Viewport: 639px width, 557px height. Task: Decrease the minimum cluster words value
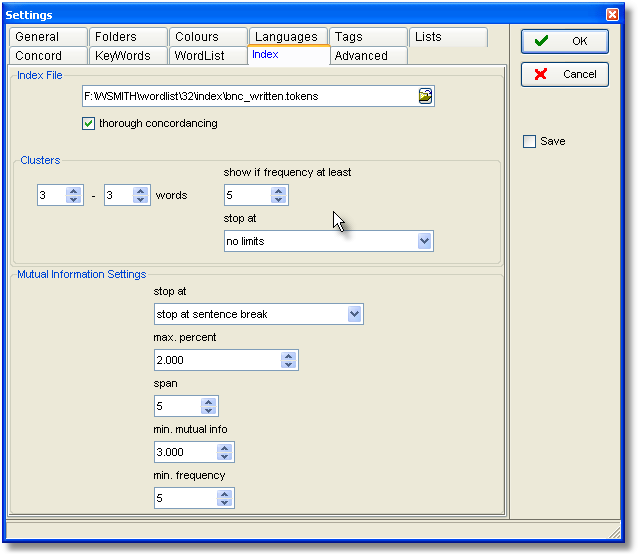(73, 199)
